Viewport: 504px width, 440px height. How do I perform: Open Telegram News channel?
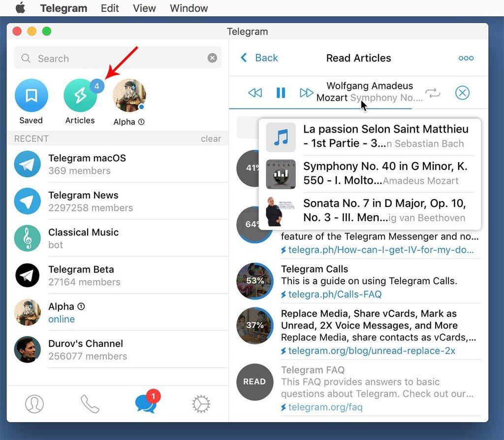118,201
